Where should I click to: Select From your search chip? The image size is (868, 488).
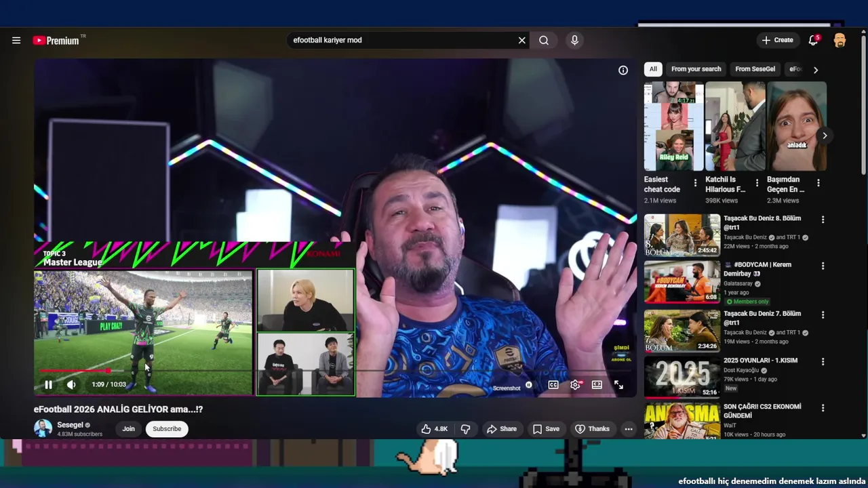click(696, 69)
